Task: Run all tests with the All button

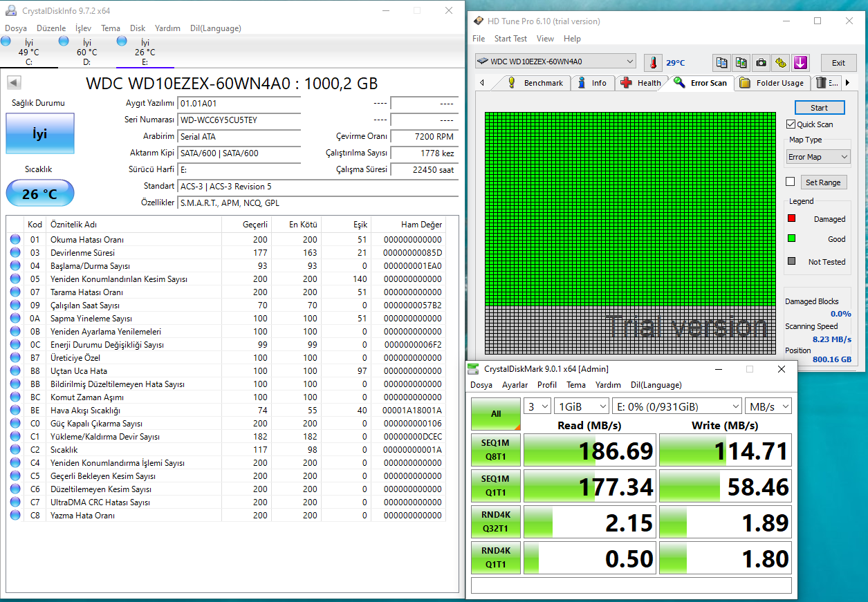Action: (496, 414)
